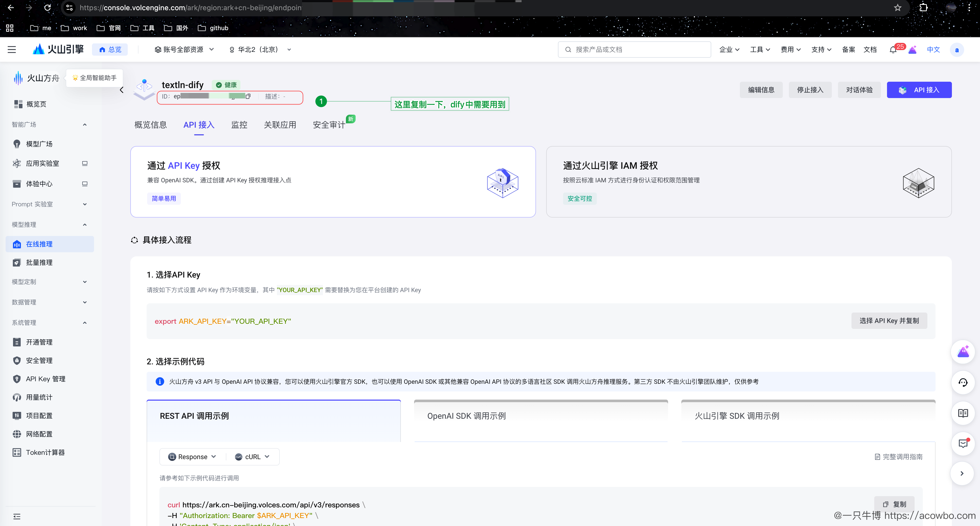
Task: Collapse the left sidebar arrow
Action: point(122,90)
